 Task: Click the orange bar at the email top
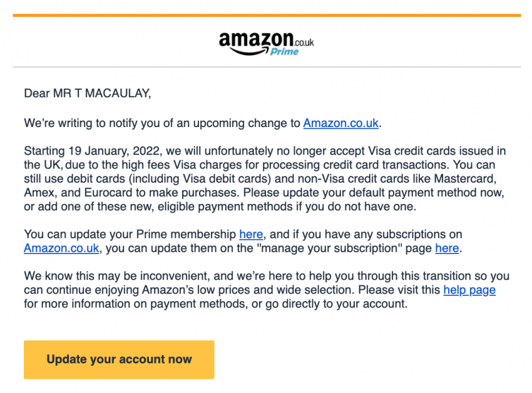266,15
